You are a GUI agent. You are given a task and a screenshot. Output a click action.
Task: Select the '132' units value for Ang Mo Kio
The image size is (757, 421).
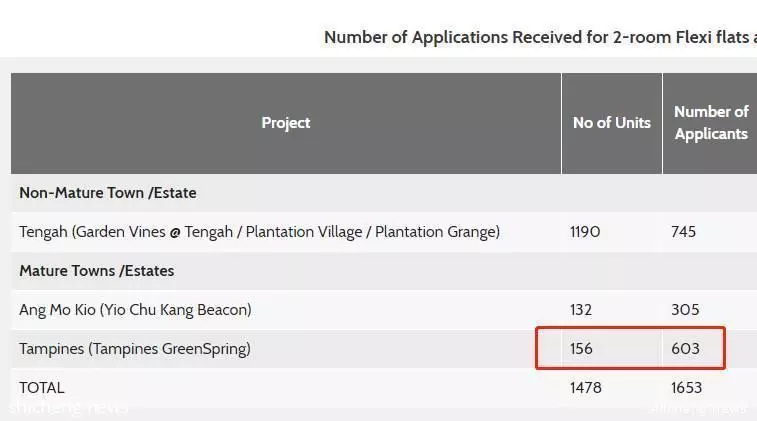coord(580,310)
